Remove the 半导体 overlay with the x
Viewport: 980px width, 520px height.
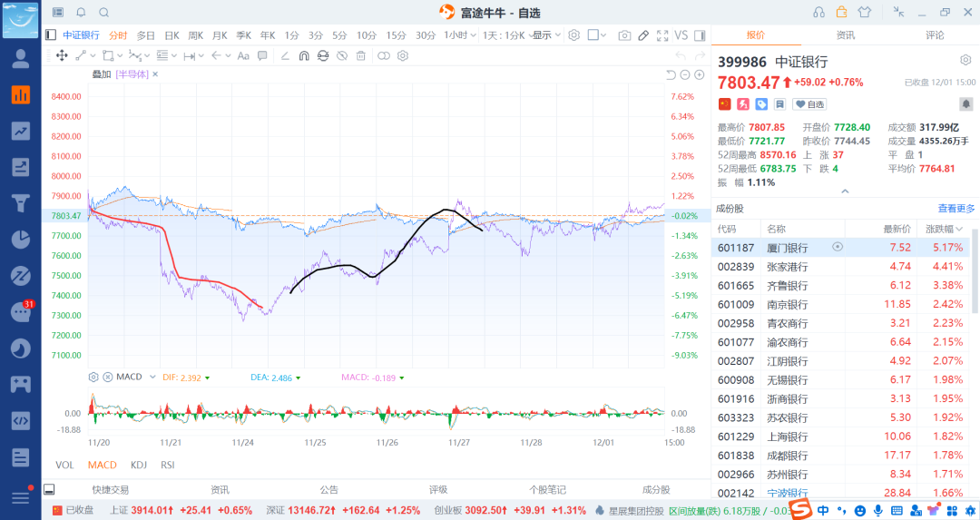155,74
